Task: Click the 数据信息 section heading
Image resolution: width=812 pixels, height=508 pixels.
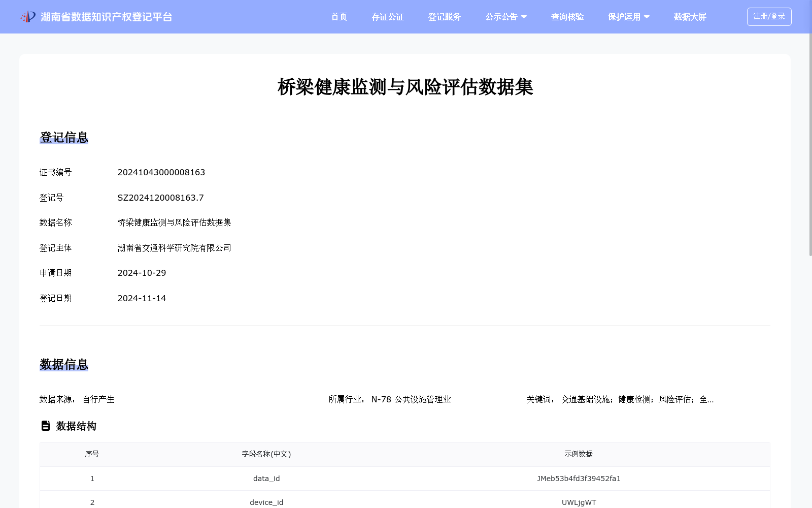Action: (64, 365)
